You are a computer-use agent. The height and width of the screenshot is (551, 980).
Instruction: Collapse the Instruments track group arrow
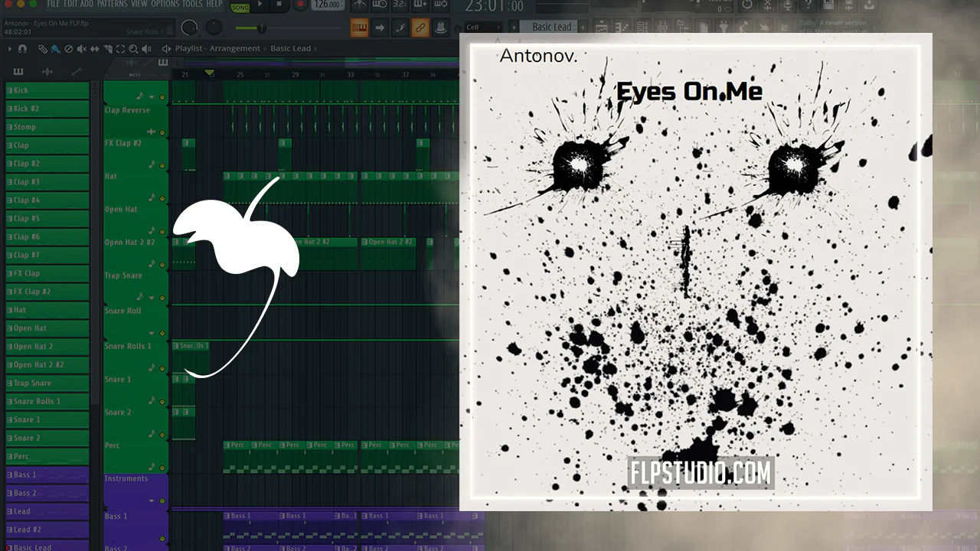pos(152,500)
